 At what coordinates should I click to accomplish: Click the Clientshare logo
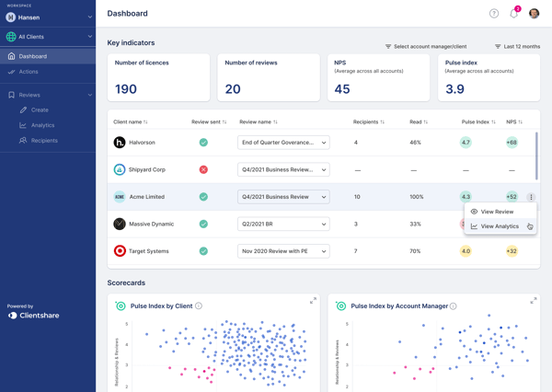[34, 316]
